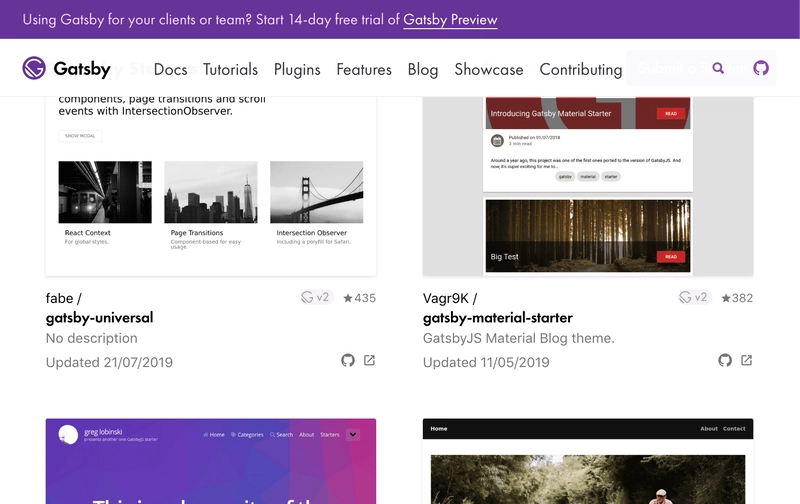800x504 pixels.
Task: Click the 435 star count
Action: 365,298
